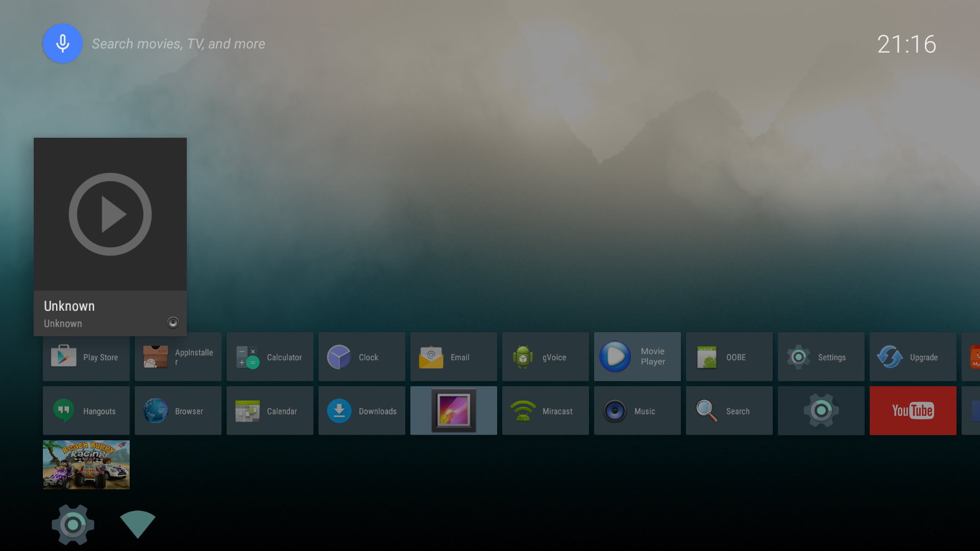This screenshot has height=551, width=980.
Task: Launch Miracast
Action: (546, 411)
